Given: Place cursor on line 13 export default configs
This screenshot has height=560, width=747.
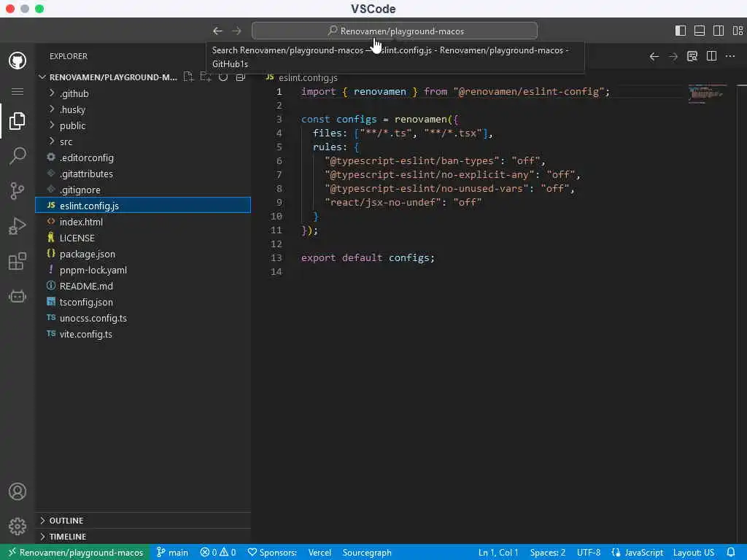Looking at the screenshot, I should [x=368, y=257].
